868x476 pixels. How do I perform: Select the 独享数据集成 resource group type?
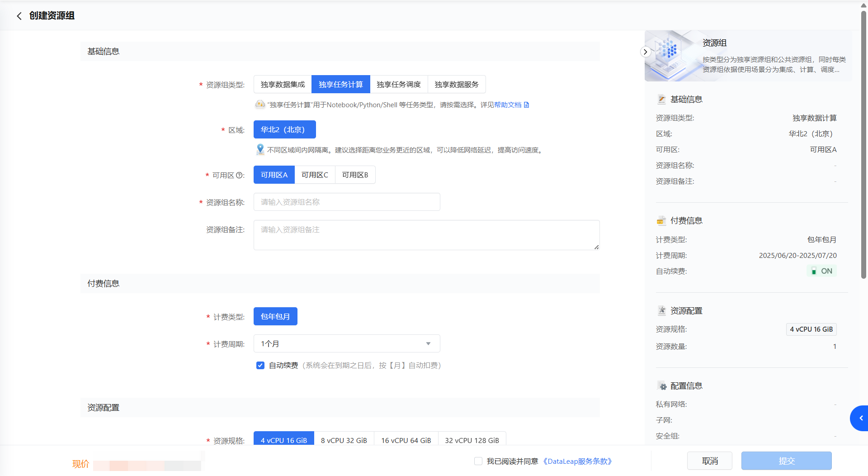click(x=283, y=85)
